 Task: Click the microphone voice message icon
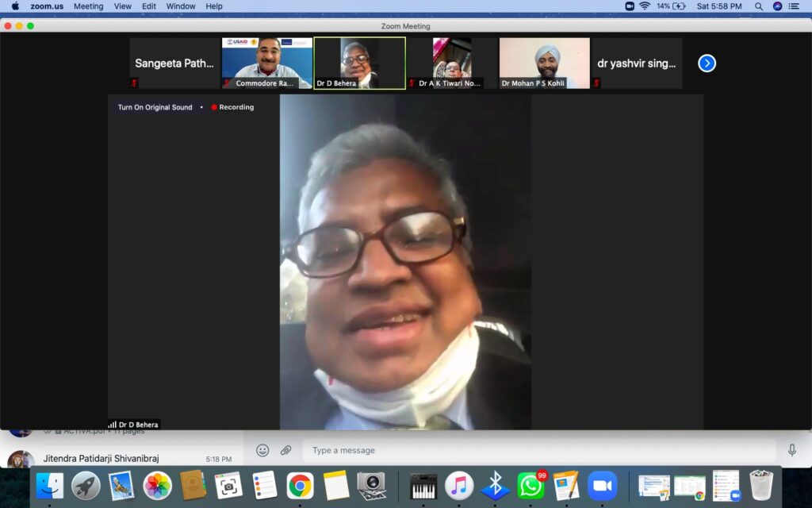click(791, 451)
